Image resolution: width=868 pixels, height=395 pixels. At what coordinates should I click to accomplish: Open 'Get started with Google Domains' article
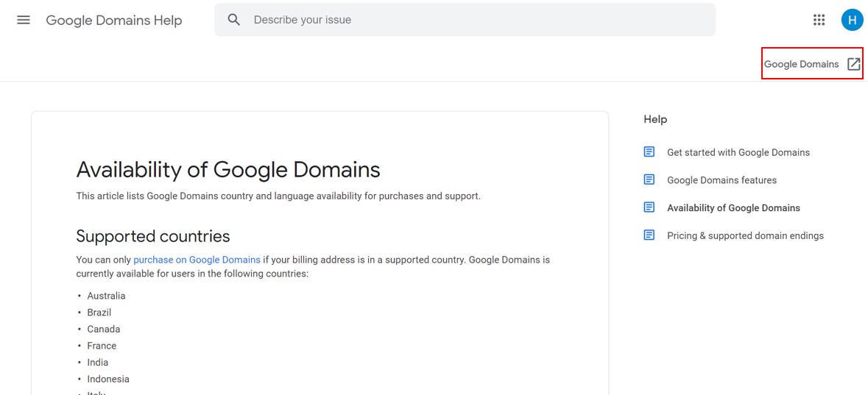738,152
